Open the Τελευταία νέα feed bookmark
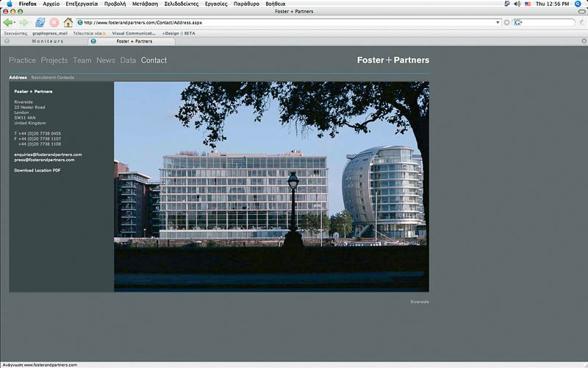 pos(89,33)
